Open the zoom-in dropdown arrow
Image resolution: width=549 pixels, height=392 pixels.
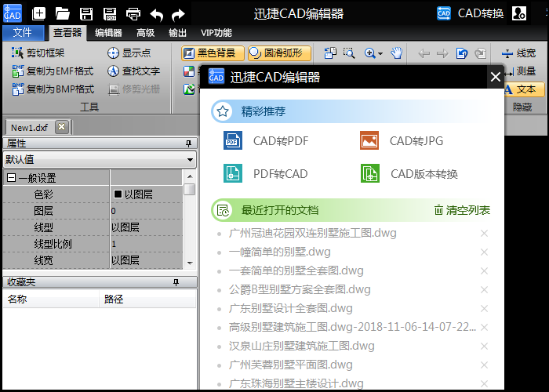[x=380, y=53]
